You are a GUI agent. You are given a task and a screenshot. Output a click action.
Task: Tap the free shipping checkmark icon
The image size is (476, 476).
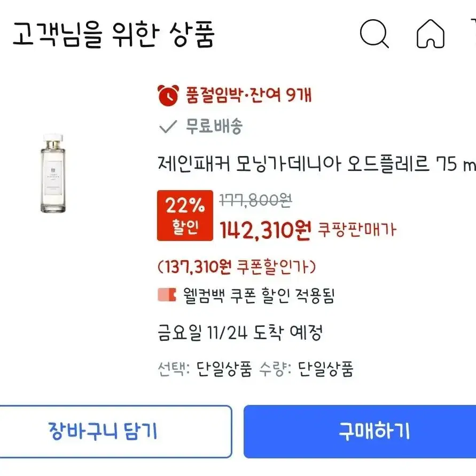[x=168, y=126]
